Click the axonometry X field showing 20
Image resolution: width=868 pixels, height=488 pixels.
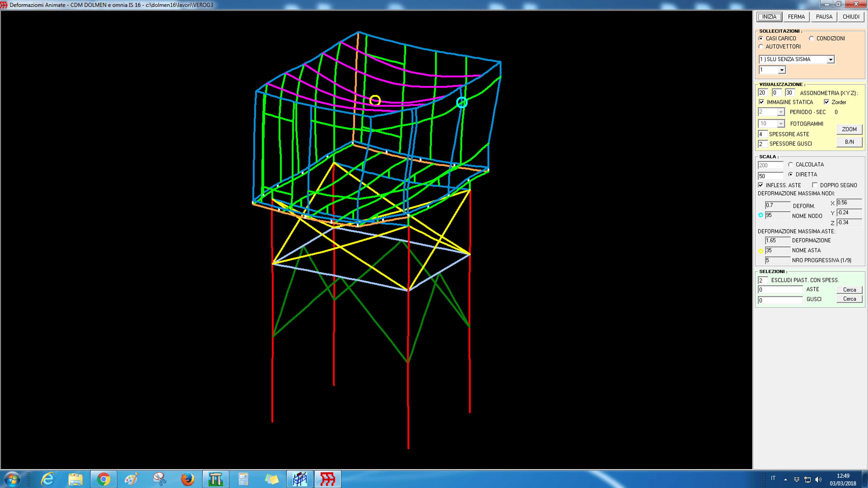[763, 93]
